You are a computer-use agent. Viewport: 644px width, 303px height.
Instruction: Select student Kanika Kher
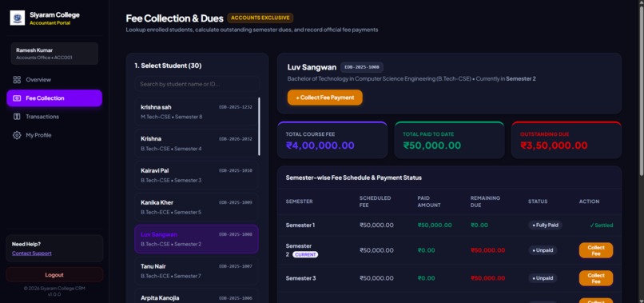[197, 207]
